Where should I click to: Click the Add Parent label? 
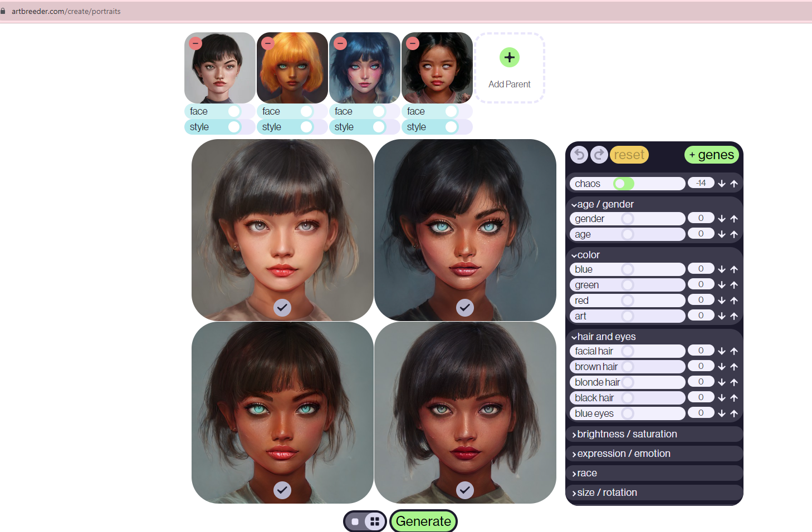point(510,84)
